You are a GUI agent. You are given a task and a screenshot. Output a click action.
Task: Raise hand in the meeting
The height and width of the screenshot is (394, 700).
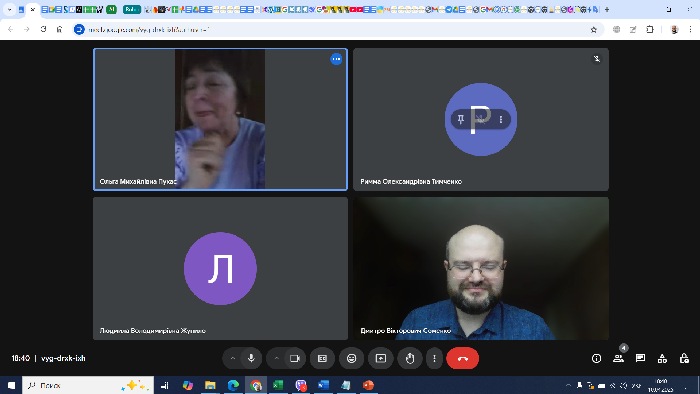(410, 358)
